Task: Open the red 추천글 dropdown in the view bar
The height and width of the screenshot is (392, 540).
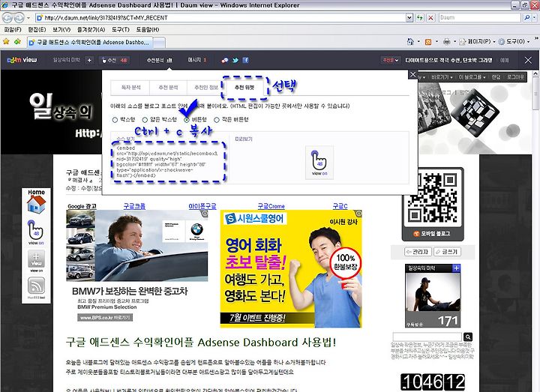Action: (x=391, y=60)
